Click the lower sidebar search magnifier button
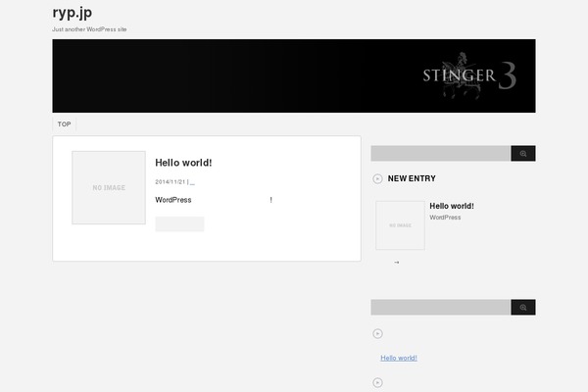588x392 pixels. (x=523, y=307)
